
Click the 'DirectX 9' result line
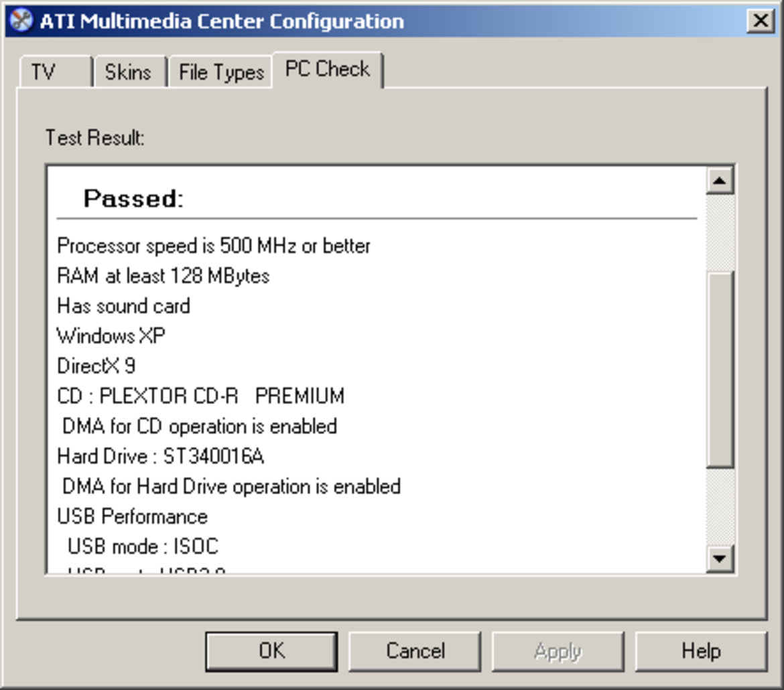click(96, 366)
